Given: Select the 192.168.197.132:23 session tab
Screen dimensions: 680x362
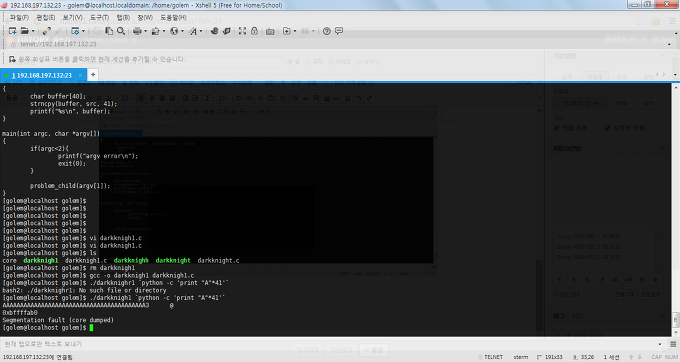Looking at the screenshot, I should click(43, 75).
